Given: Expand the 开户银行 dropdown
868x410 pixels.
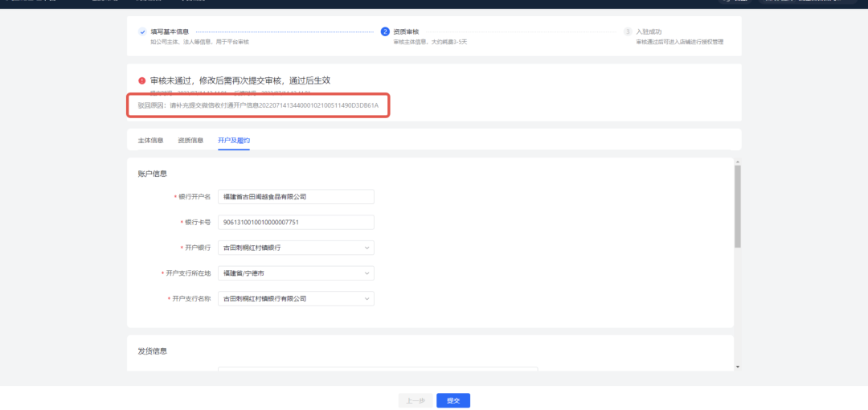Looking at the screenshot, I should [296, 248].
